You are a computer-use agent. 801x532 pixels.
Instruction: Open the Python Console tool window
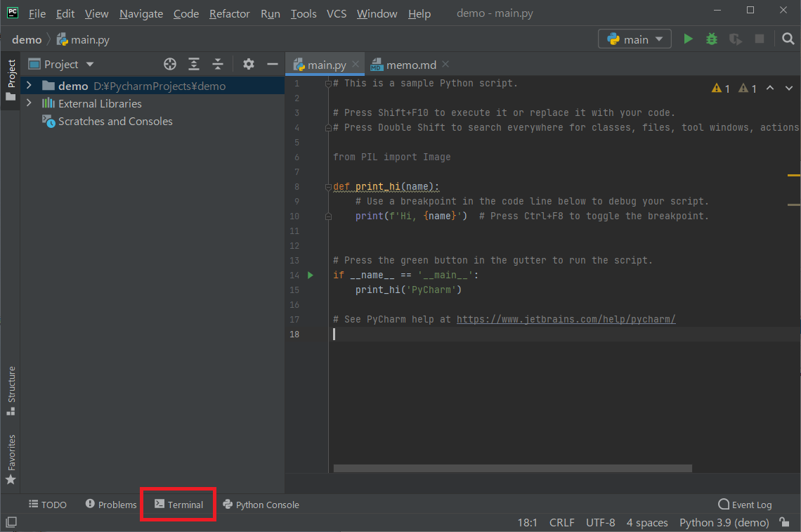click(x=261, y=505)
